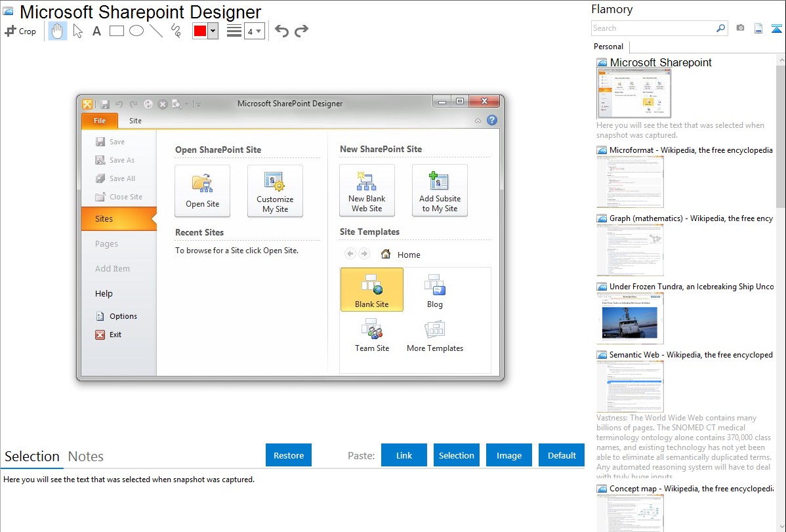Click the search magnifier icon
The image size is (786, 532).
720,28
